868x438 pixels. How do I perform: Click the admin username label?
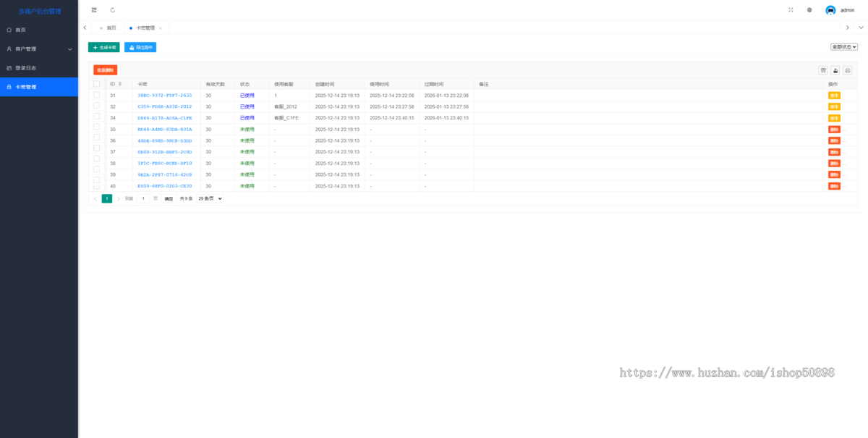click(847, 10)
